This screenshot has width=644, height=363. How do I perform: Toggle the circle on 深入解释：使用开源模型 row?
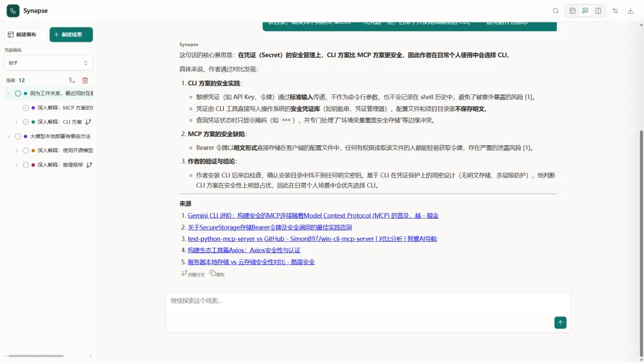coord(26,151)
